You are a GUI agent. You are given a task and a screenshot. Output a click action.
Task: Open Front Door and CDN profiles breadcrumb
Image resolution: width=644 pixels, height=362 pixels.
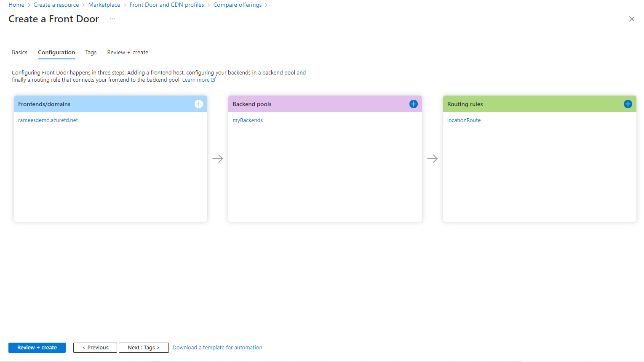pos(167,5)
